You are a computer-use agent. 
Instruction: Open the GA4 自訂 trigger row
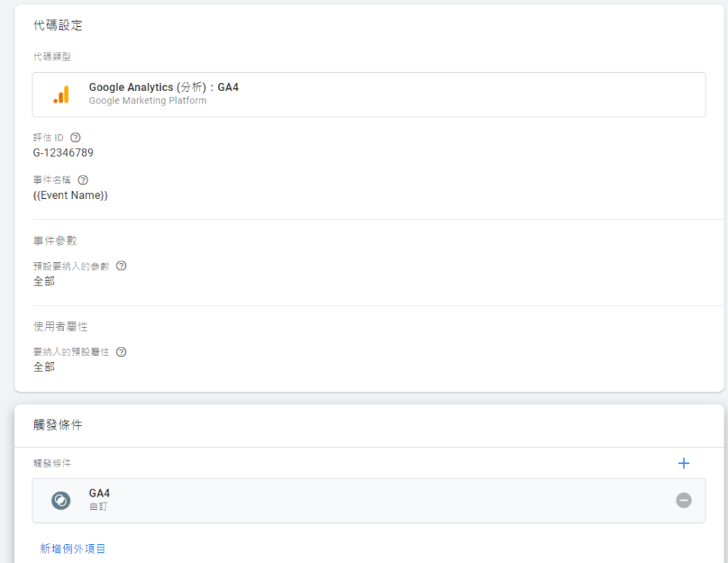coord(368,500)
